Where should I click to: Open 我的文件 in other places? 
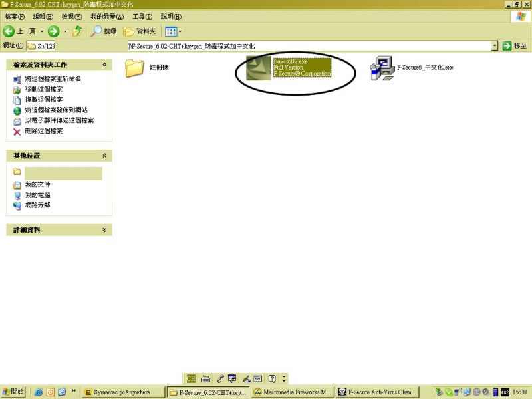(x=37, y=184)
